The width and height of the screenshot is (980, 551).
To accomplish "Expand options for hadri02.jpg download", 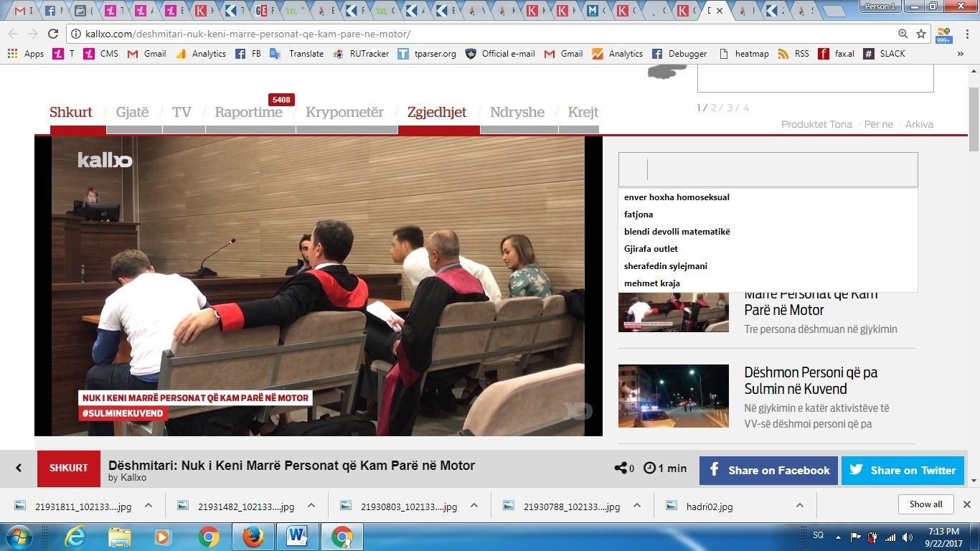I will (x=799, y=506).
